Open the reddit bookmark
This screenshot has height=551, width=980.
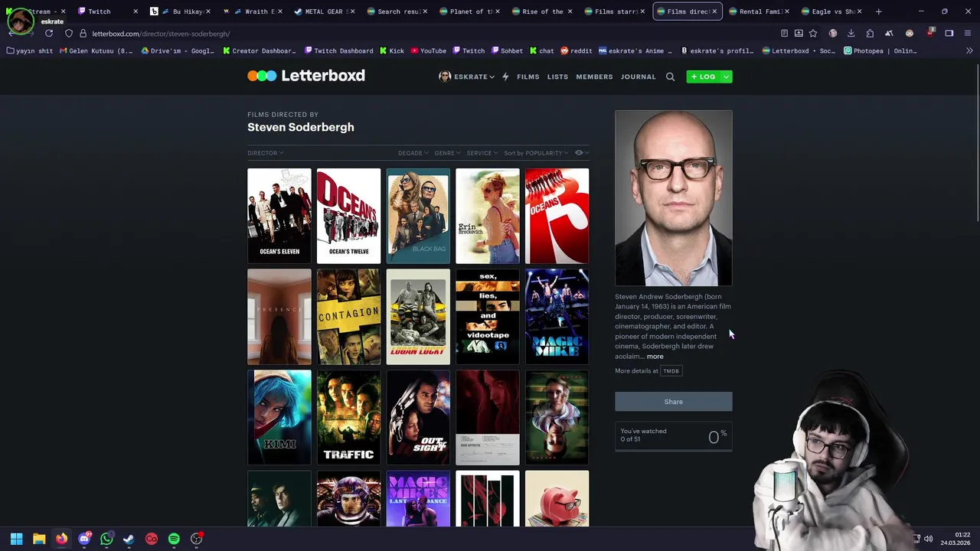[x=576, y=51]
